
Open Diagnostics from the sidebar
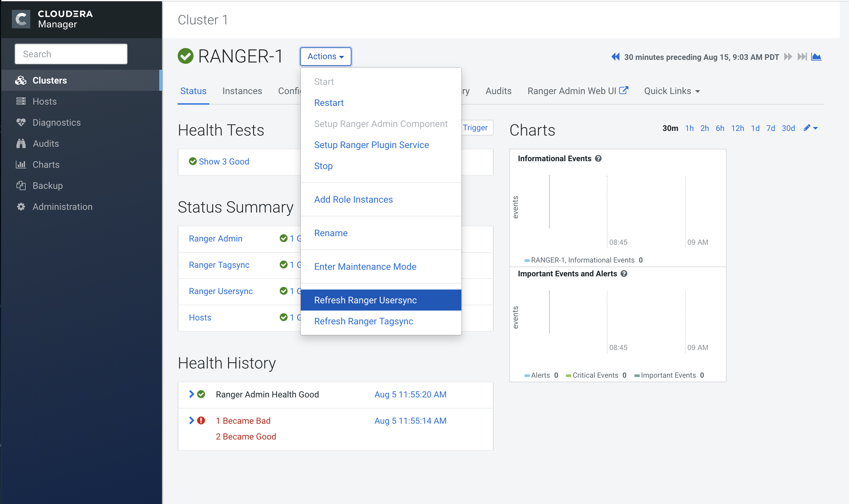coord(56,123)
